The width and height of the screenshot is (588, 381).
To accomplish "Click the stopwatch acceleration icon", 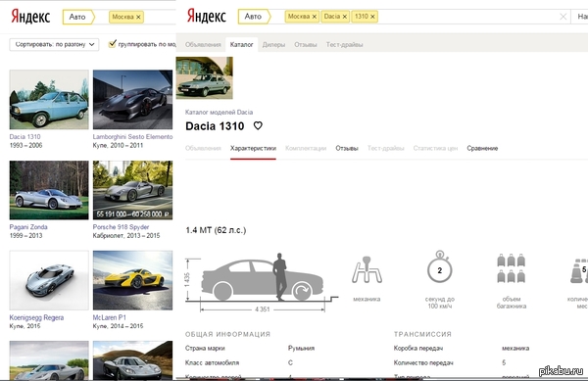I will point(439,266).
